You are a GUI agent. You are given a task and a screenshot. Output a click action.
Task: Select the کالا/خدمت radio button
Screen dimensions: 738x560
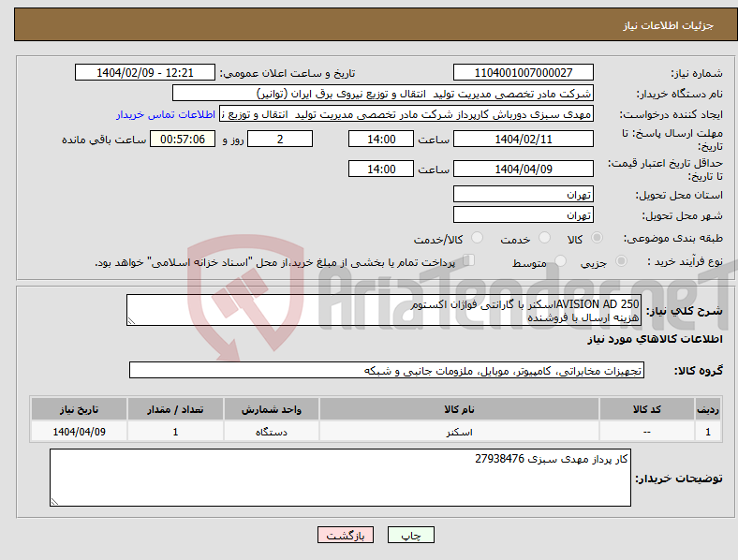(x=478, y=238)
